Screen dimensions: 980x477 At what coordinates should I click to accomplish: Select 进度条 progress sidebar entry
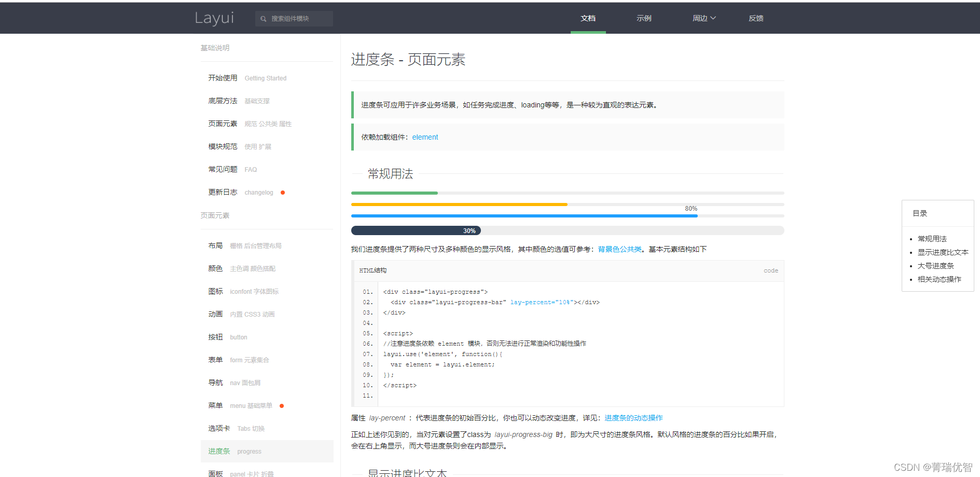click(x=267, y=451)
